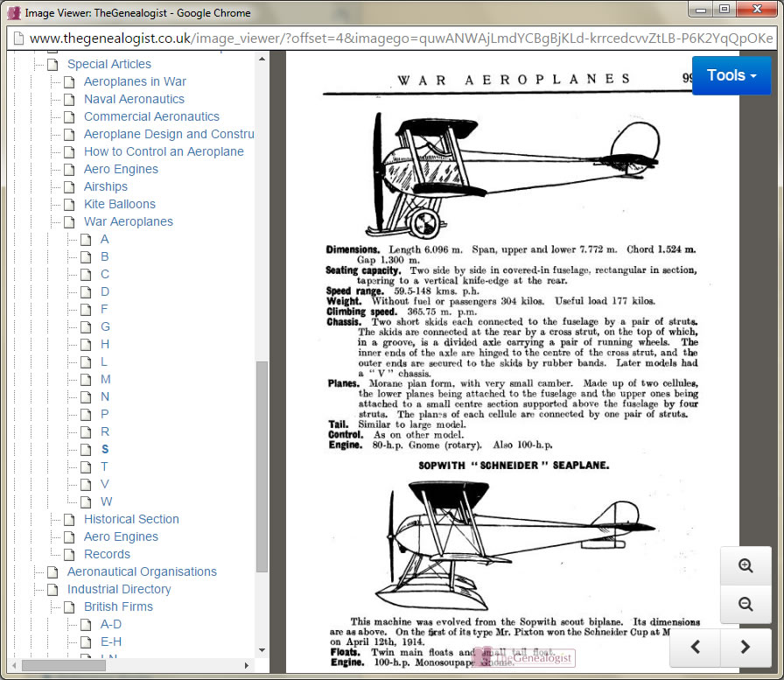Open the Aeroplanes in War article

[x=135, y=81]
